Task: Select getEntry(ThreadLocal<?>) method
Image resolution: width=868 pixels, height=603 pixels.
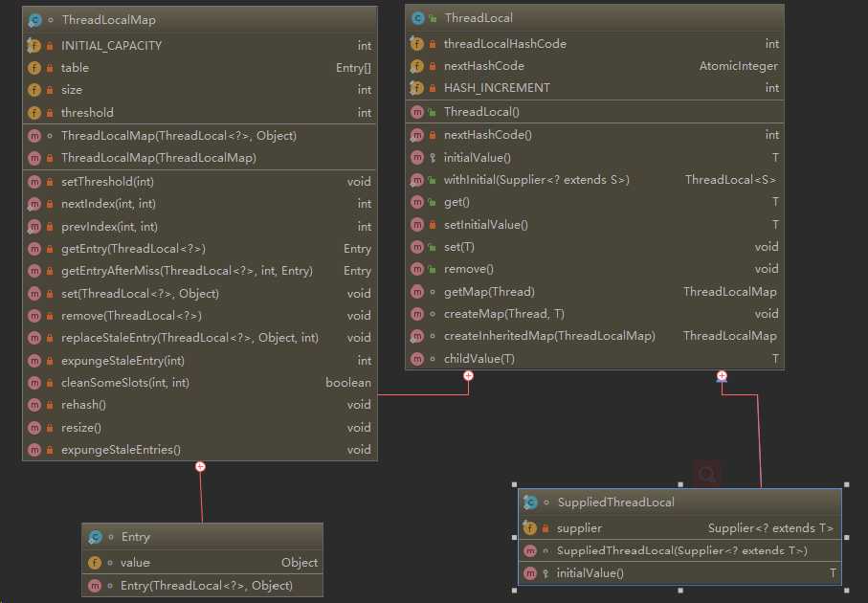Action: (x=200, y=249)
